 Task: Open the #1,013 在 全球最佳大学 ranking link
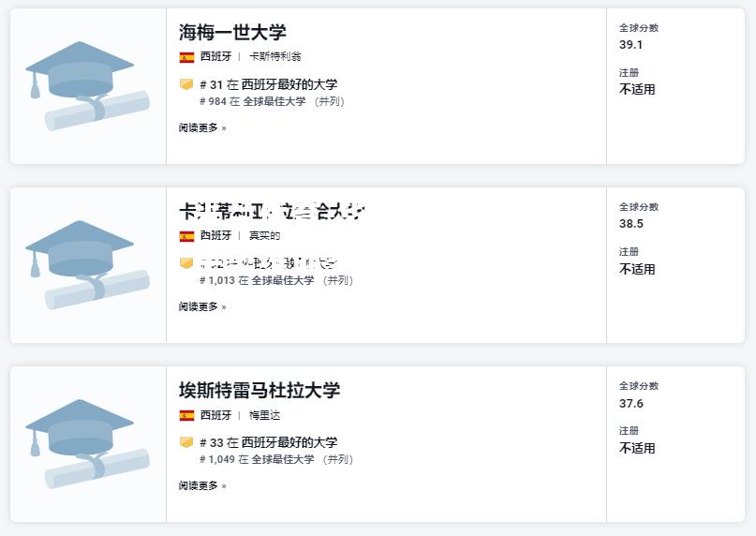[276, 280]
